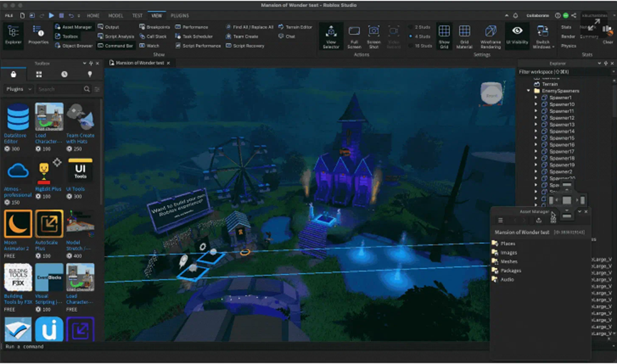This screenshot has height=364, width=617.
Task: Open the Chat window
Action: point(287,36)
